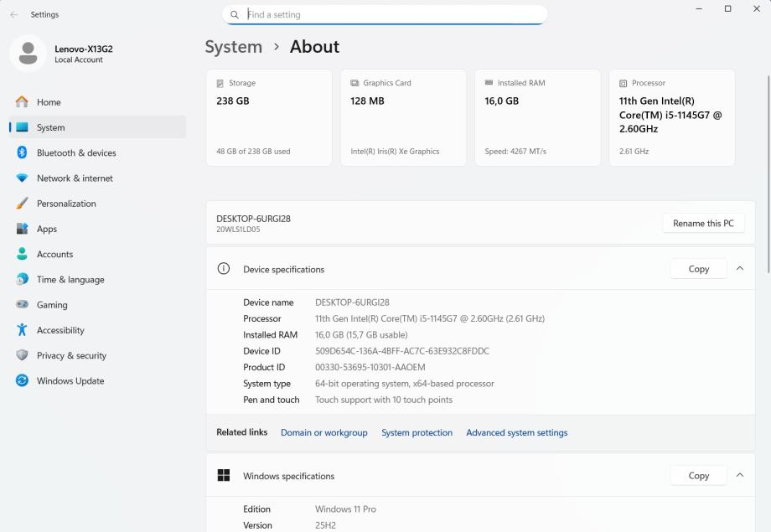
Task: Click the Personalization paintbrush icon
Action: coord(22,204)
